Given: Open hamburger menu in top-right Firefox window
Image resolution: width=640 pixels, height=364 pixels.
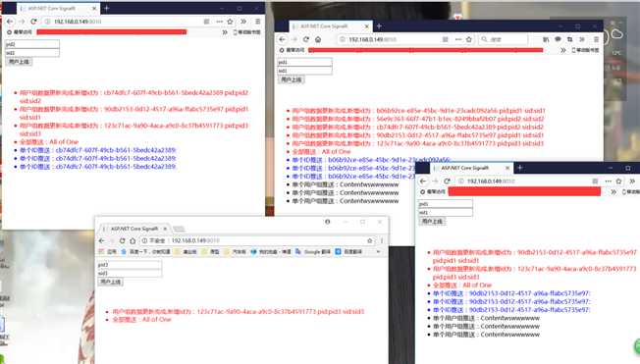Looking at the screenshot, I should point(596,39).
